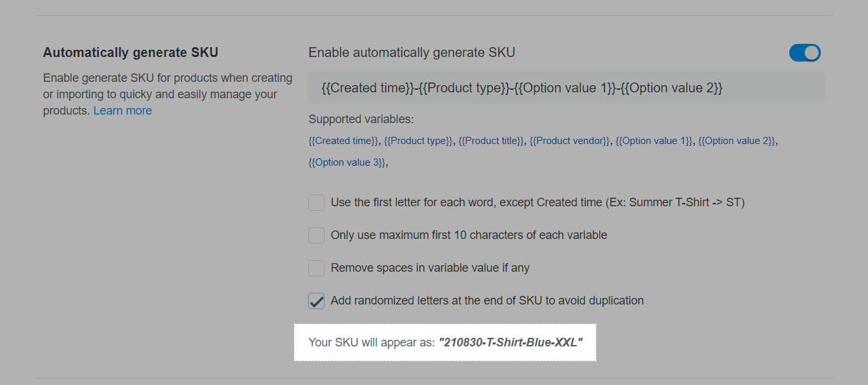Click the "Supported variables:" label
868x385 pixels.
pyautogui.click(x=361, y=119)
